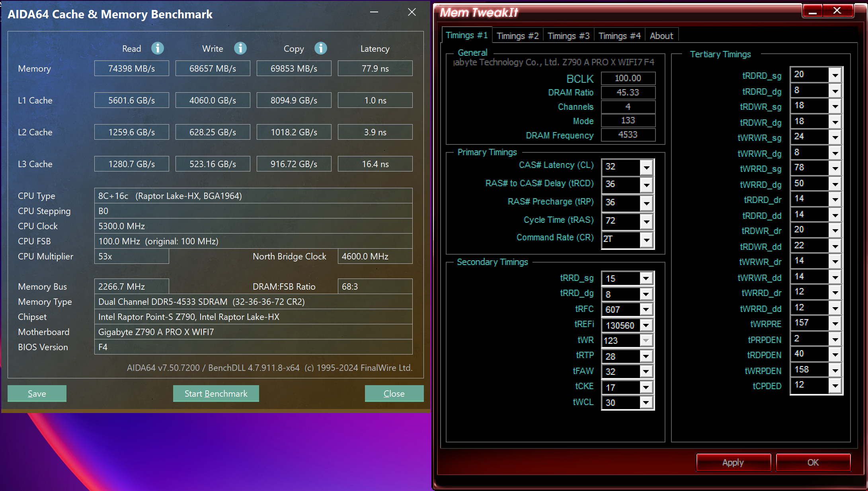Expand the tRRD_dg dropdown

tap(646, 294)
